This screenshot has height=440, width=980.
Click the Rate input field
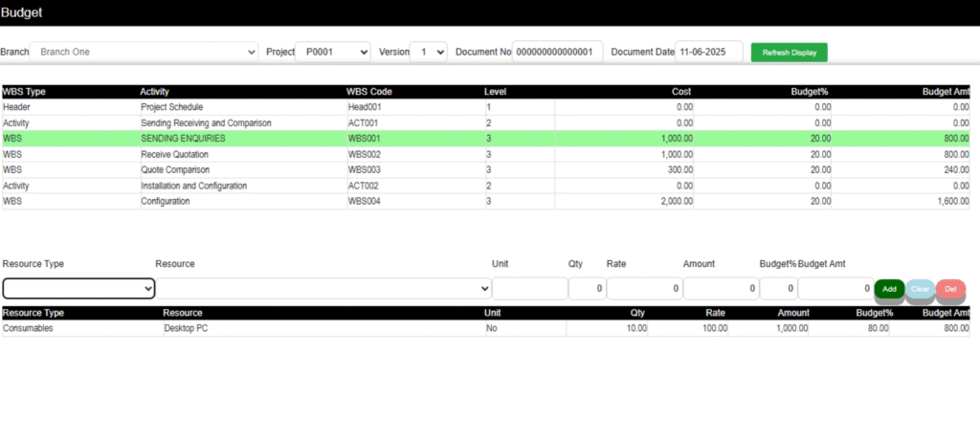643,288
